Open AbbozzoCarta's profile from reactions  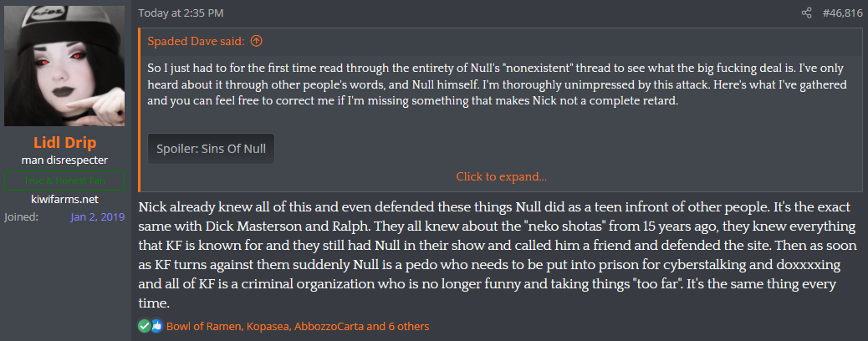(329, 326)
